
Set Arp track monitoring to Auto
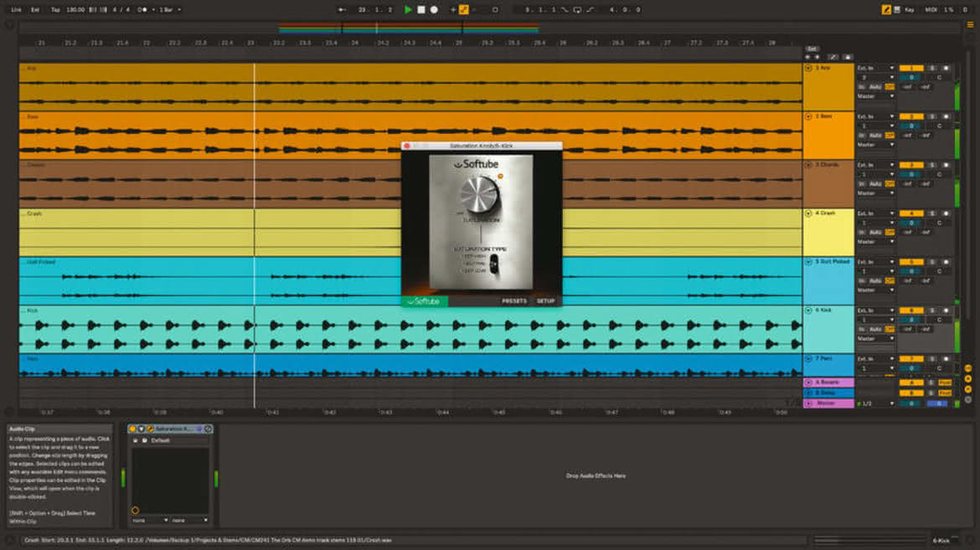[x=875, y=87]
